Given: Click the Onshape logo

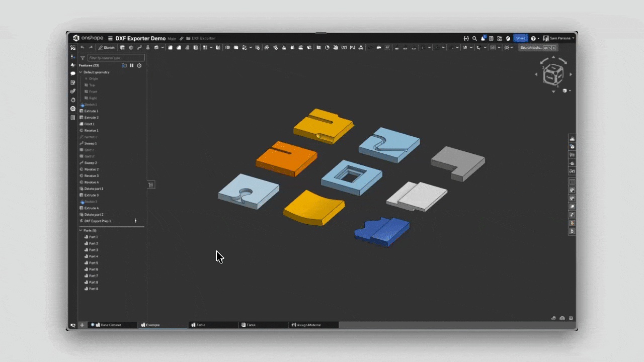Looking at the screenshot, I should (x=88, y=38).
